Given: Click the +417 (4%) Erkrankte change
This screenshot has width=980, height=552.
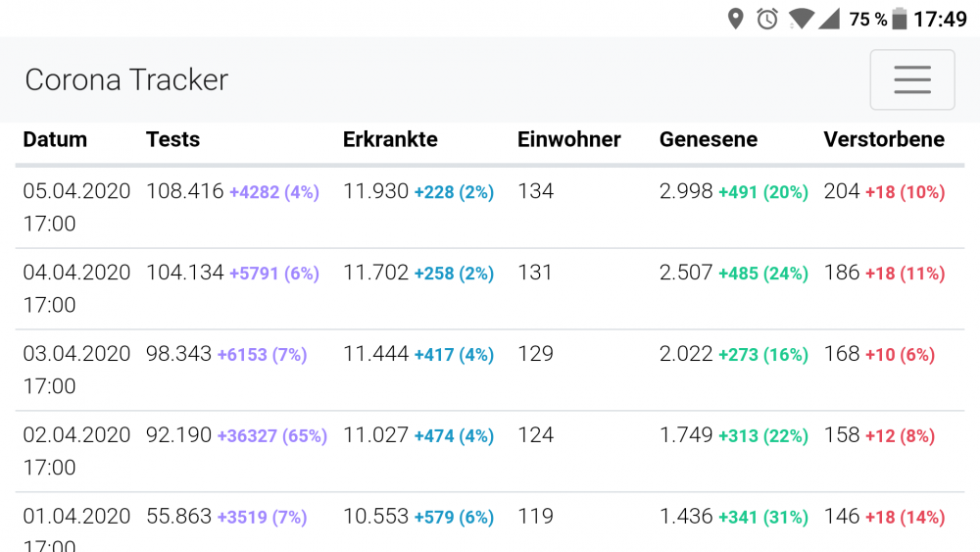Looking at the screenshot, I should tap(454, 355).
